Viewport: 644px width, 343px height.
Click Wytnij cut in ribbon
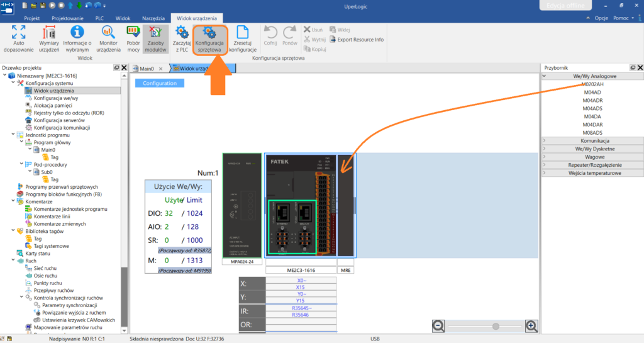click(314, 40)
